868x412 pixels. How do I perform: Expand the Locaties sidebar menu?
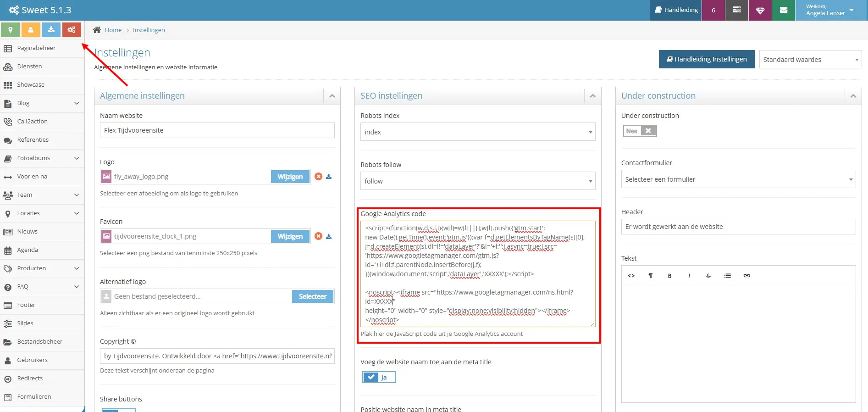tap(42, 213)
